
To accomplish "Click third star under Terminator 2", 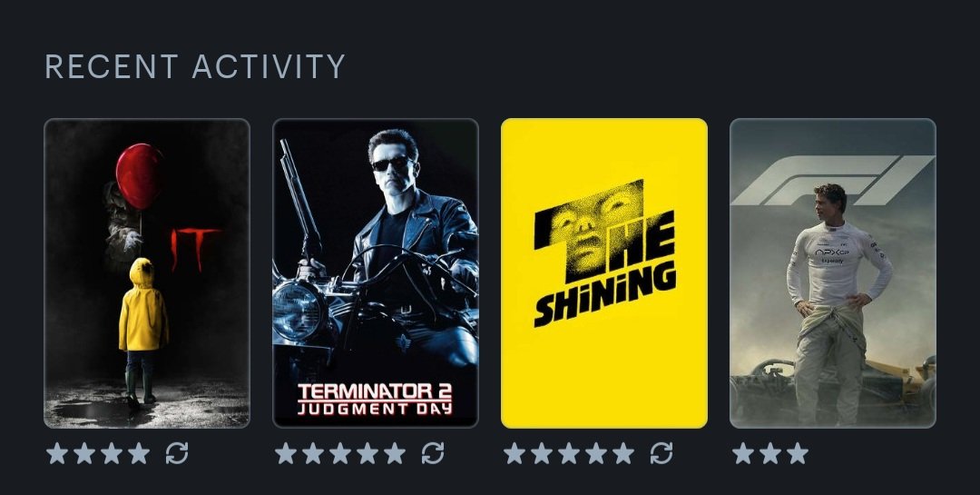I will (x=340, y=453).
